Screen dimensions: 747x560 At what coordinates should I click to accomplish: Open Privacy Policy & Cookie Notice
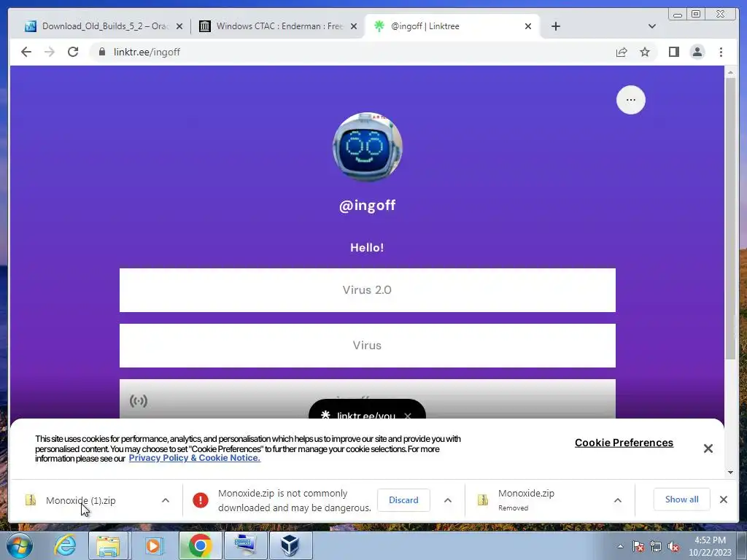click(x=194, y=458)
